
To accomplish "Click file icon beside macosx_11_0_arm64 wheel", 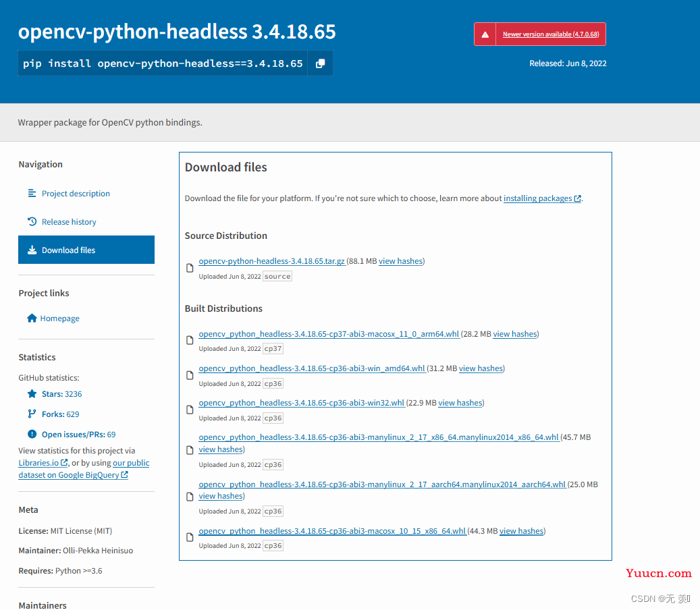I will coord(190,341).
